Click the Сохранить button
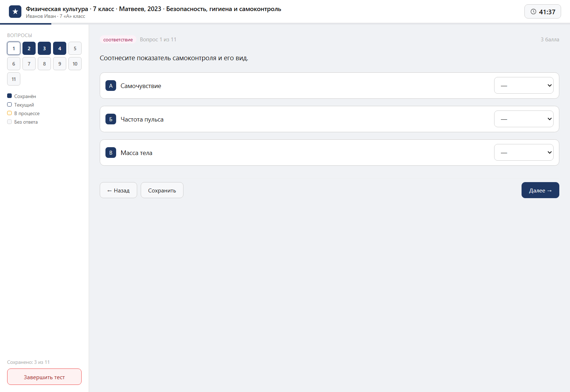570x392 pixels. point(162,190)
